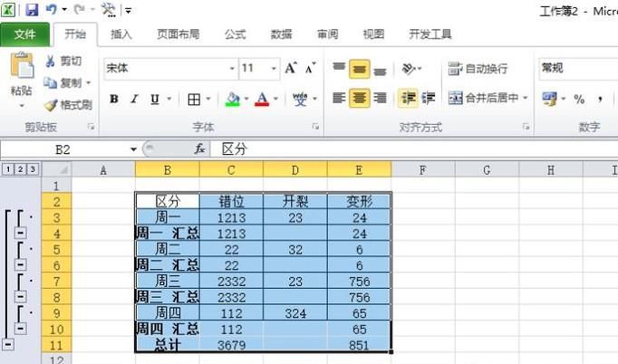Open the Paste clipboard icon

coord(22,65)
